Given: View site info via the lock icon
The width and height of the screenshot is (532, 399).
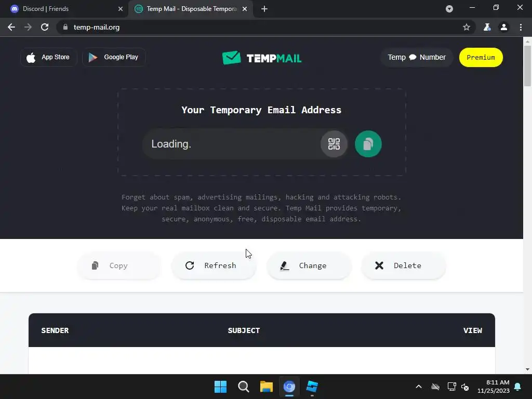Looking at the screenshot, I should (65, 27).
